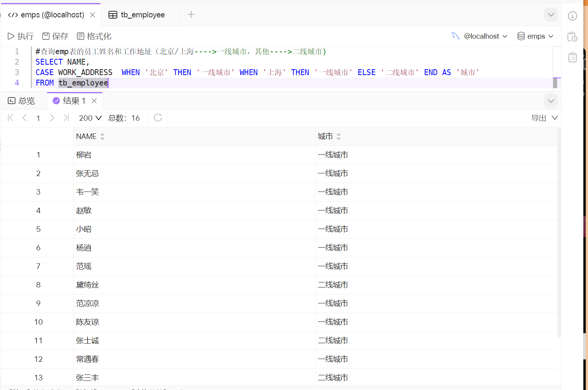This screenshot has height=390, width=588.
Task: Go to the previous results page
Action: pyautogui.click(x=24, y=118)
